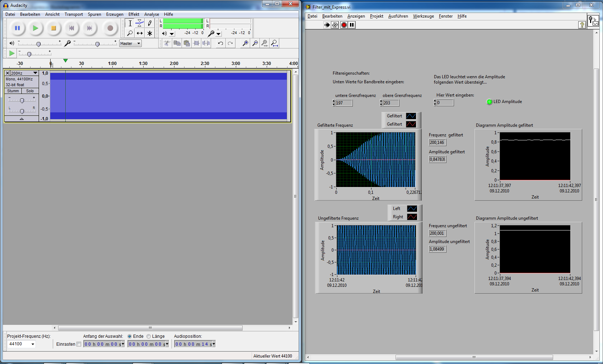Click the round Record button in Audacity
Image resolution: width=603 pixels, height=364 pixels.
click(110, 28)
